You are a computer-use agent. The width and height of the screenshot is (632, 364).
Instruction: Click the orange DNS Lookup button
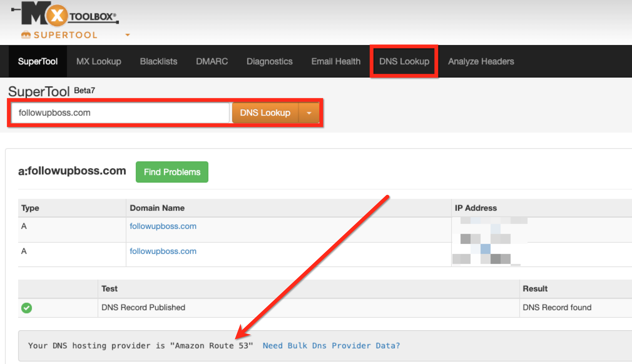click(265, 113)
